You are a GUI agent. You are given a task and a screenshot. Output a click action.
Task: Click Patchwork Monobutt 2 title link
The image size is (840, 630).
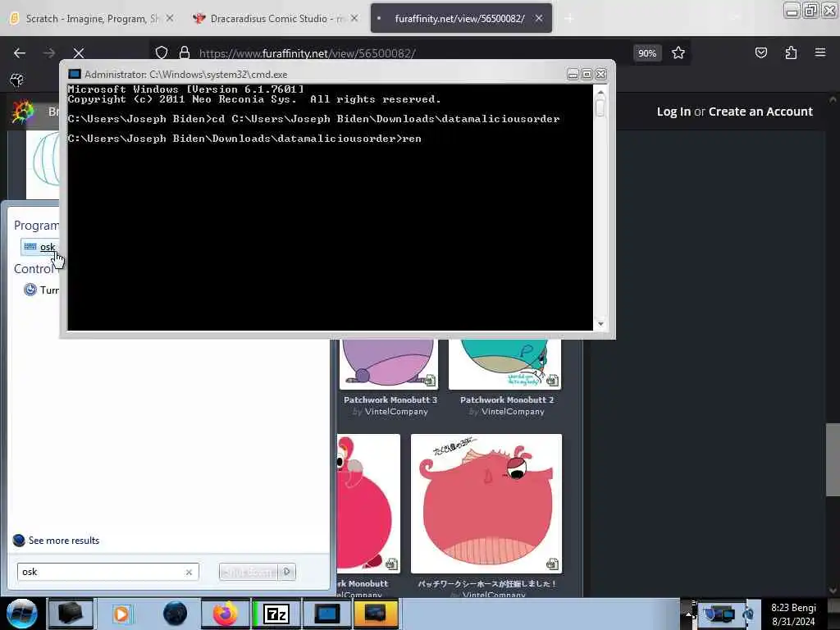click(x=507, y=399)
